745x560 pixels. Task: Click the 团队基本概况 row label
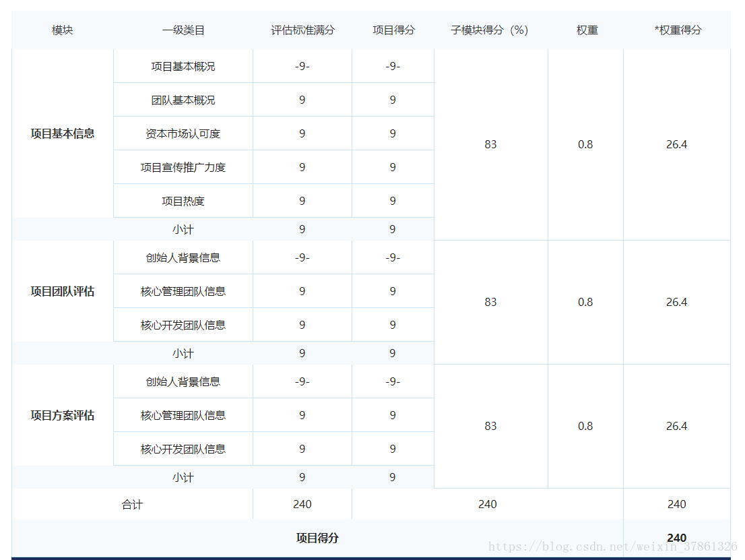click(x=183, y=100)
